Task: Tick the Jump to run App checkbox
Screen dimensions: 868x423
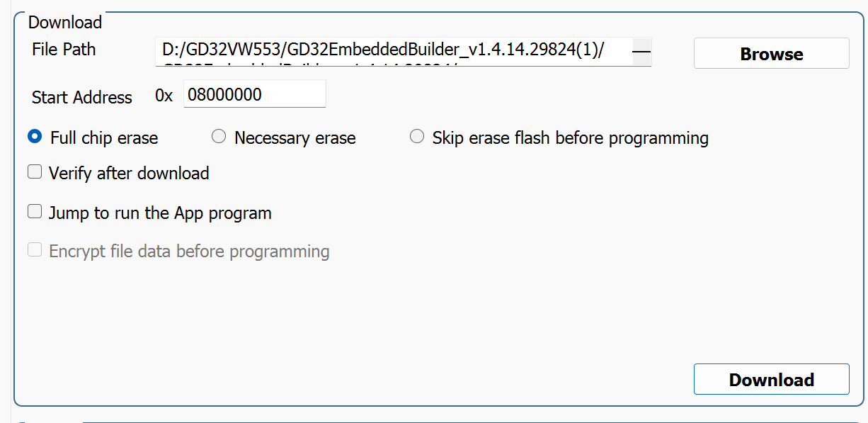Action: click(35, 212)
